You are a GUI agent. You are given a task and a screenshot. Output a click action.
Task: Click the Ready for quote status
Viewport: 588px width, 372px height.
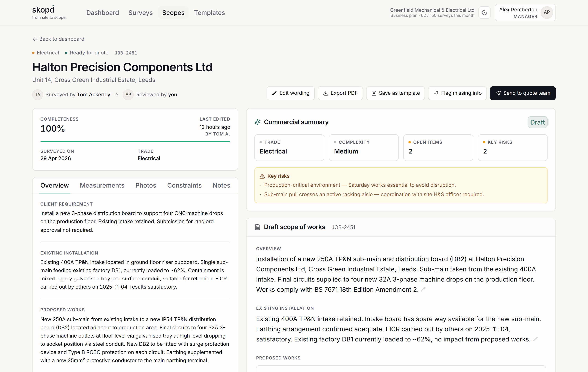87,53
